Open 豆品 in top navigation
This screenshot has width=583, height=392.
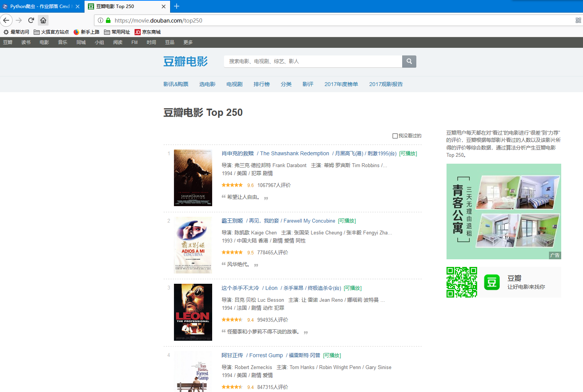[170, 42]
